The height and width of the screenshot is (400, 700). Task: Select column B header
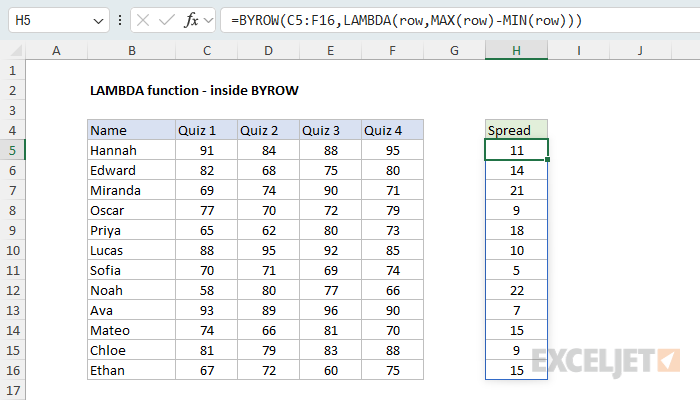click(x=132, y=50)
